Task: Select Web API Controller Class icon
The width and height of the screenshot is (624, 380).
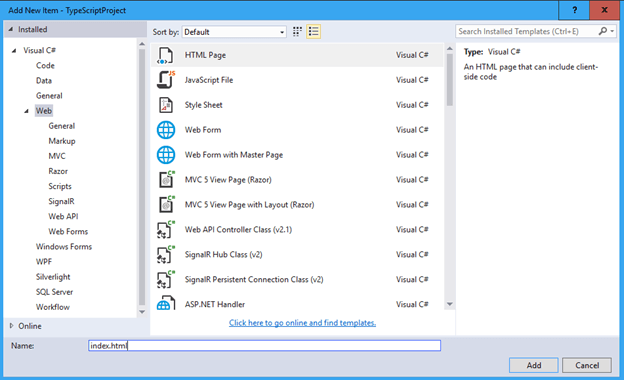Action: click(166, 230)
